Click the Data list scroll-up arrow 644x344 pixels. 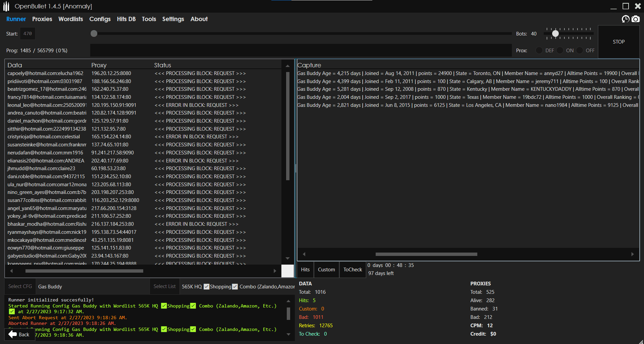287,66
